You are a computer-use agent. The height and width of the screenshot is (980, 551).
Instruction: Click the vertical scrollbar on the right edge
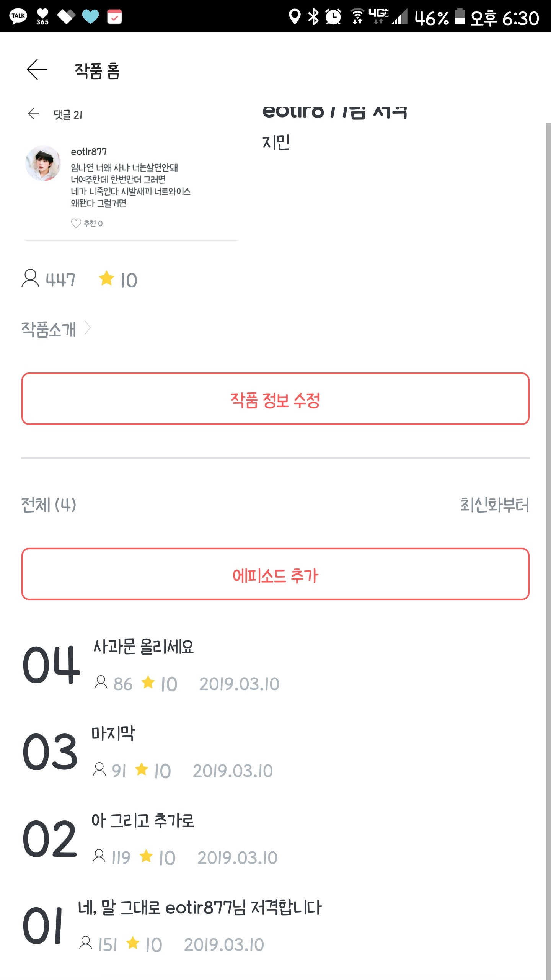[548, 536]
